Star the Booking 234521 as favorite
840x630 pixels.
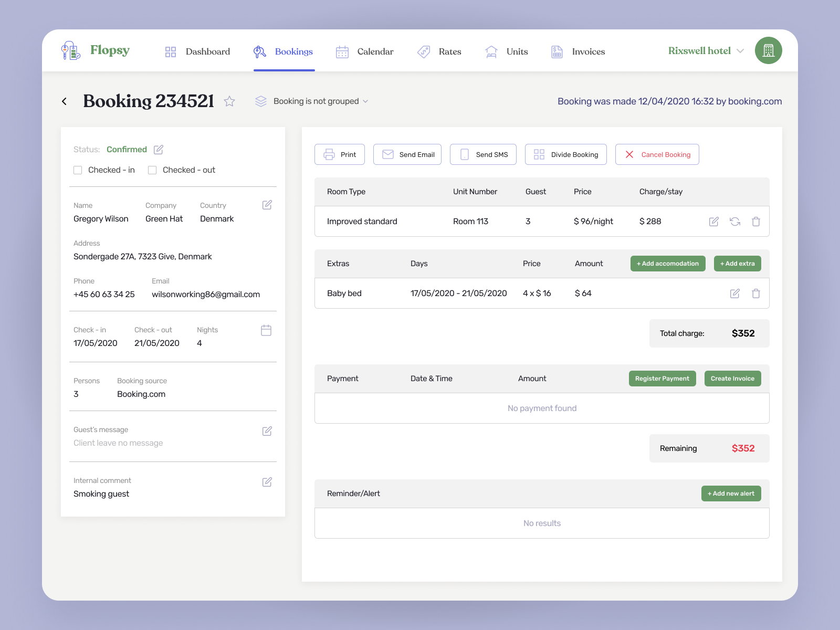pos(229,101)
